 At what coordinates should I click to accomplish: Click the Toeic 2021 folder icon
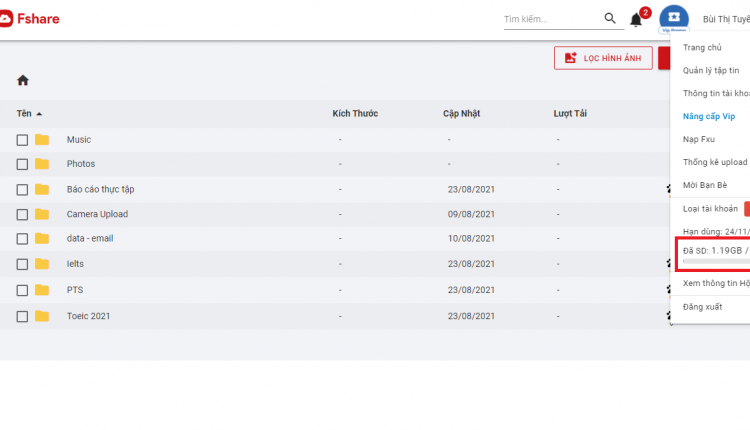[x=42, y=316]
